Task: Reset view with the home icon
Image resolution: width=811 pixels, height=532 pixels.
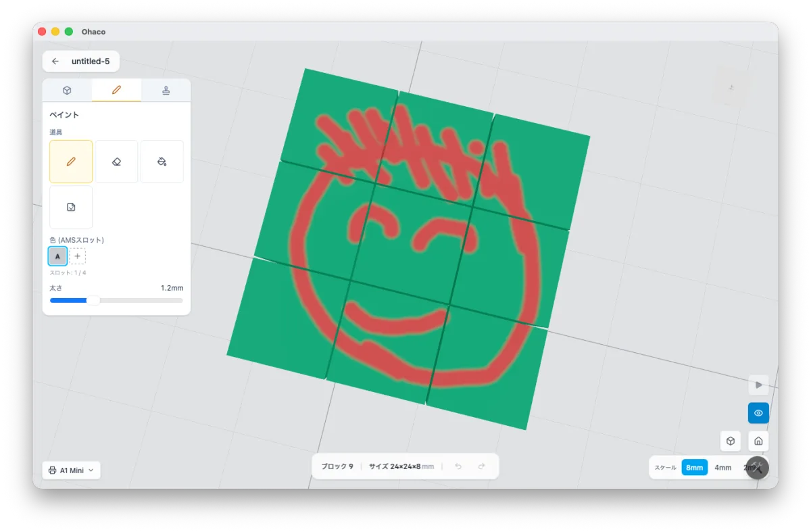Action: click(x=758, y=441)
